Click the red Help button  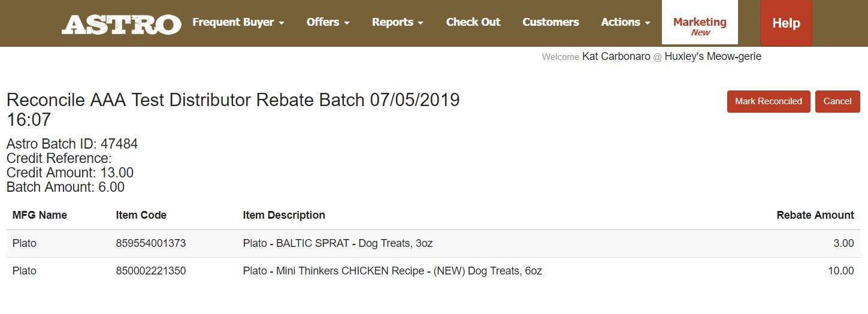pos(786,23)
